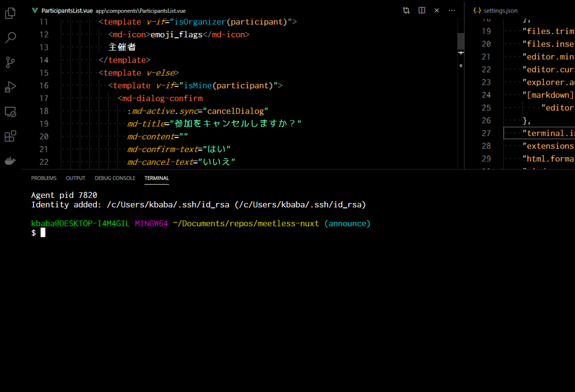575x392 pixels.
Task: Split the editor to the right
Action: click(x=422, y=10)
